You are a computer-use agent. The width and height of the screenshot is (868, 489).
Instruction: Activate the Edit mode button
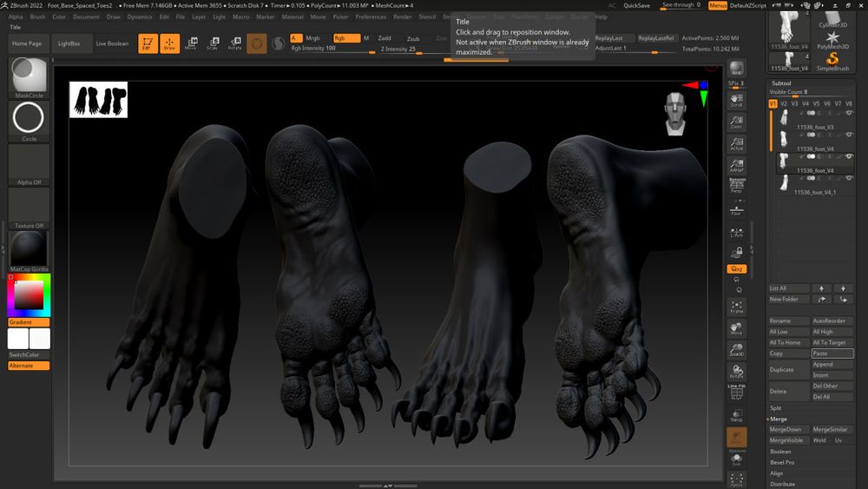tap(148, 43)
